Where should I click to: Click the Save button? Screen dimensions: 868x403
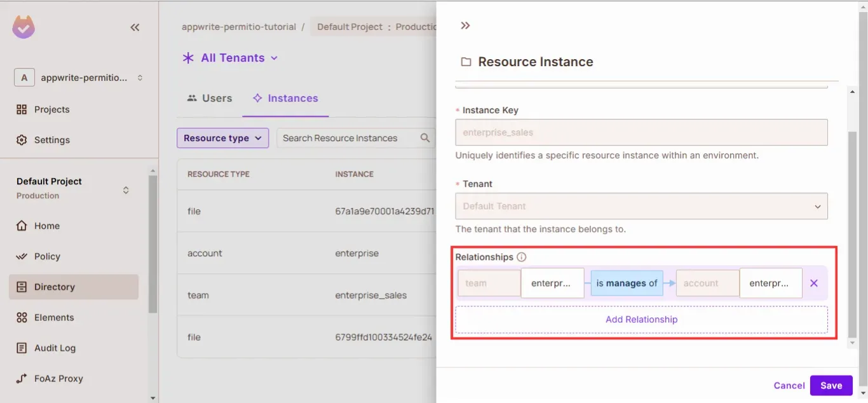click(831, 385)
